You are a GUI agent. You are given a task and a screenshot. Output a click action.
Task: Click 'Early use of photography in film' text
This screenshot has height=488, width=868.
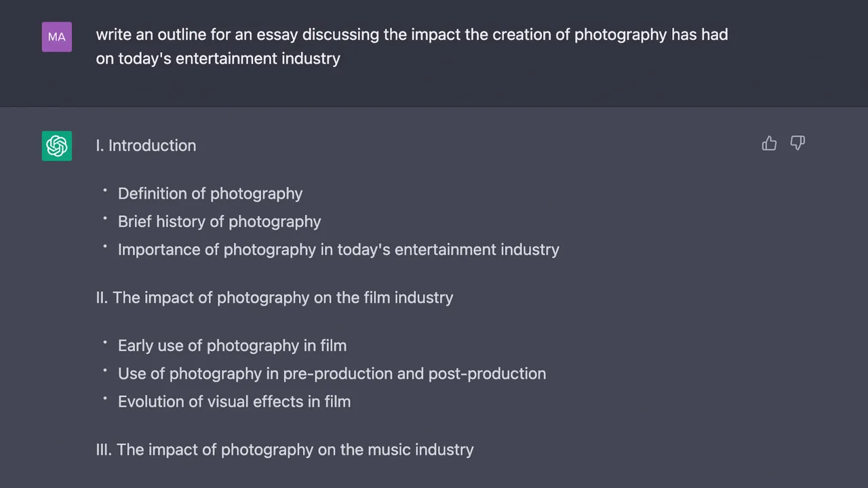232,346
